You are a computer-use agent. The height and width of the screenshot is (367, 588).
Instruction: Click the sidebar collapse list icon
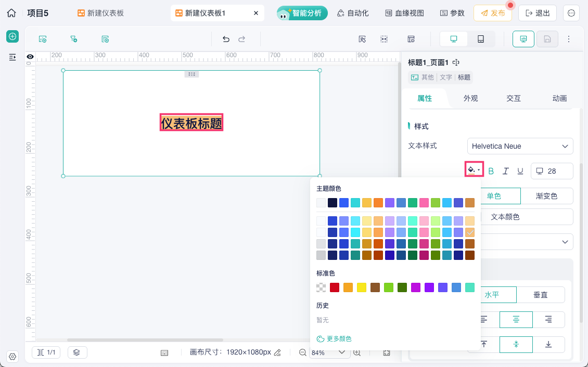pyautogui.click(x=12, y=57)
